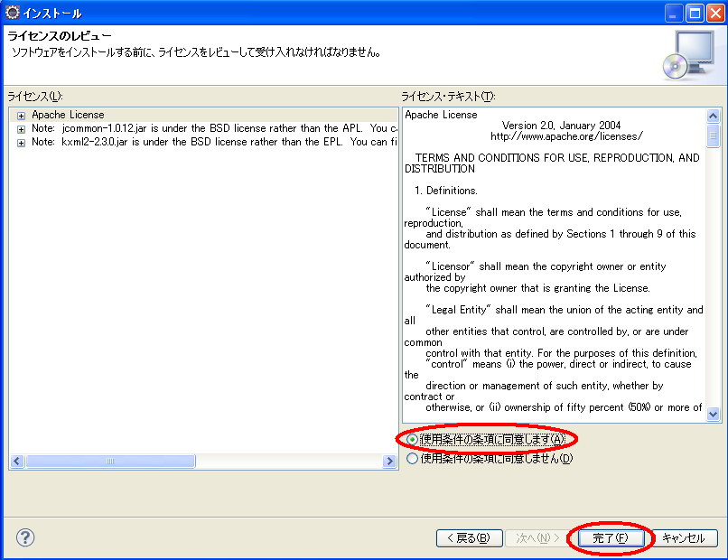The image size is (728, 560).
Task: Click the help question mark icon
Action: 25,537
